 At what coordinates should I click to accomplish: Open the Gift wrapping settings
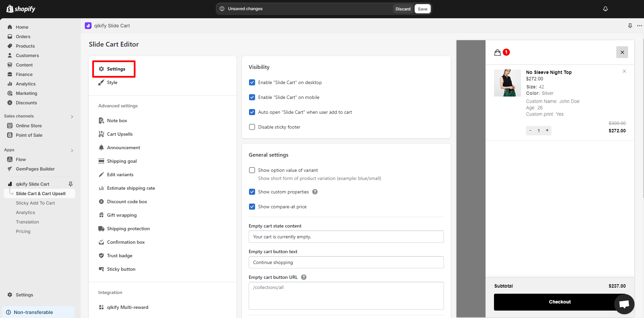tap(122, 215)
